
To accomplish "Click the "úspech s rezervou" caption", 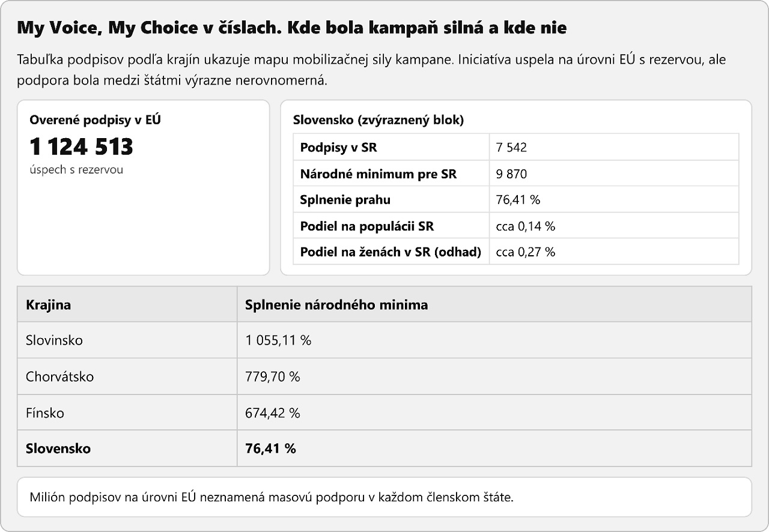I will click(x=76, y=170).
